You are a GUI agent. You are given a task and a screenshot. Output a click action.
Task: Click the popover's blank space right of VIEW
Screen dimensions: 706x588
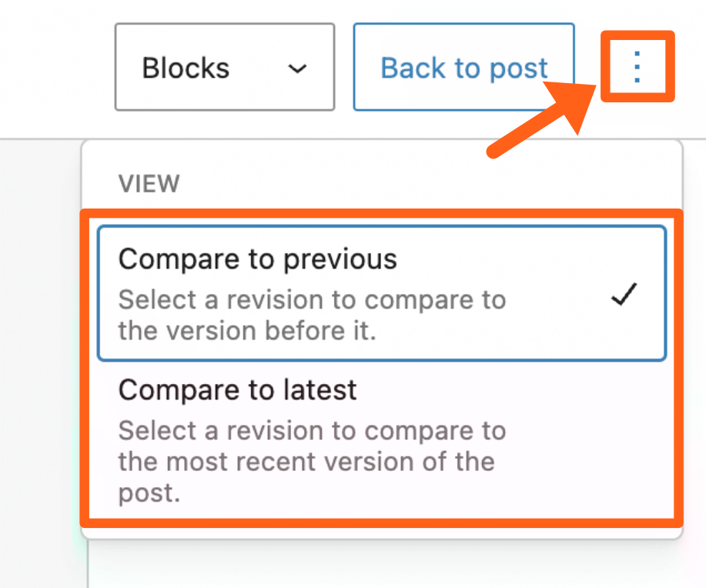tap(423, 183)
